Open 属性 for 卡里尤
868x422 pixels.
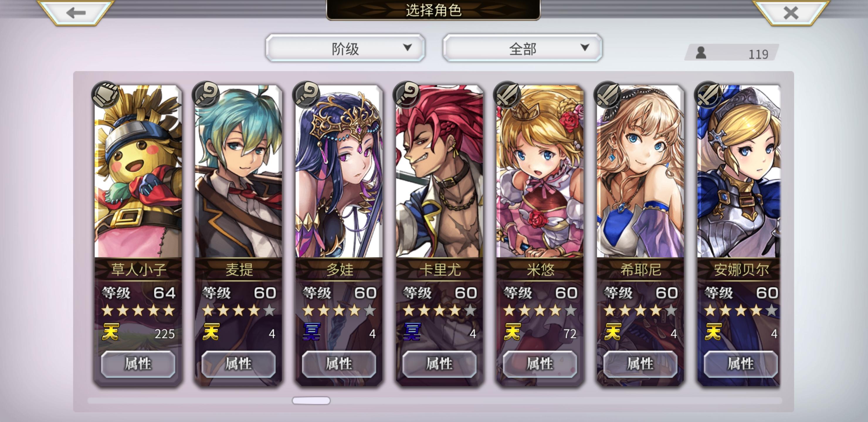(x=439, y=364)
